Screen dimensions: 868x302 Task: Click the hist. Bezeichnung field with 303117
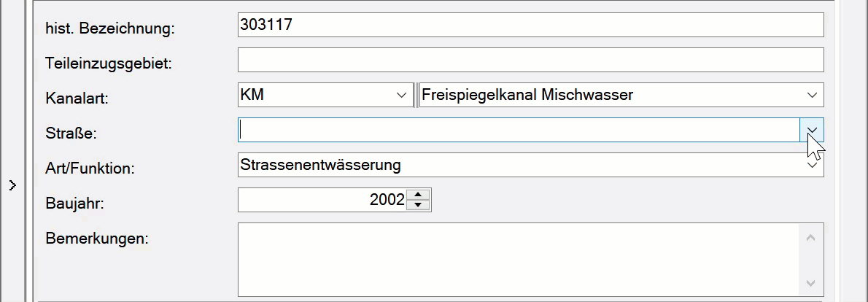click(530, 25)
